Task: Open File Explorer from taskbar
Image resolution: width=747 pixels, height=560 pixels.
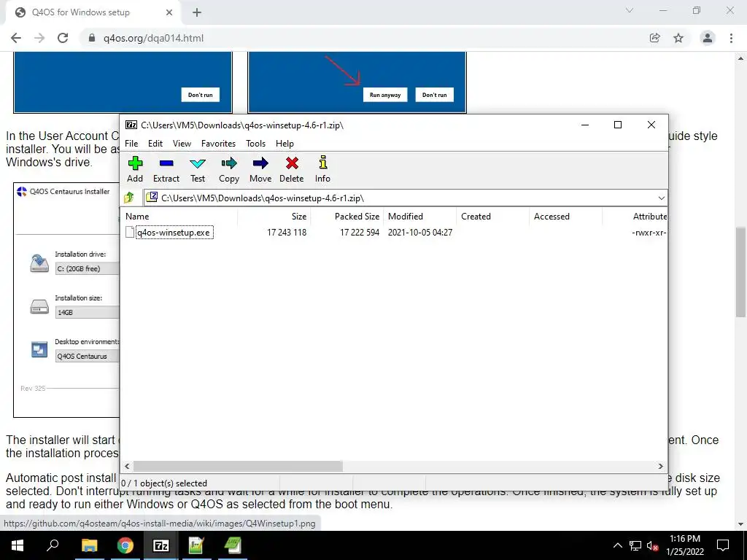Action: tap(89, 545)
